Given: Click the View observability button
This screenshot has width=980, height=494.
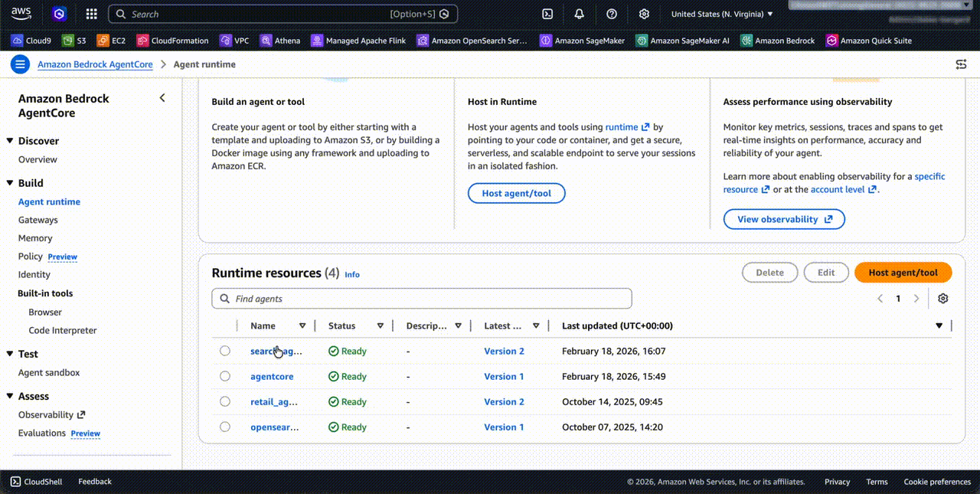Looking at the screenshot, I should [784, 219].
